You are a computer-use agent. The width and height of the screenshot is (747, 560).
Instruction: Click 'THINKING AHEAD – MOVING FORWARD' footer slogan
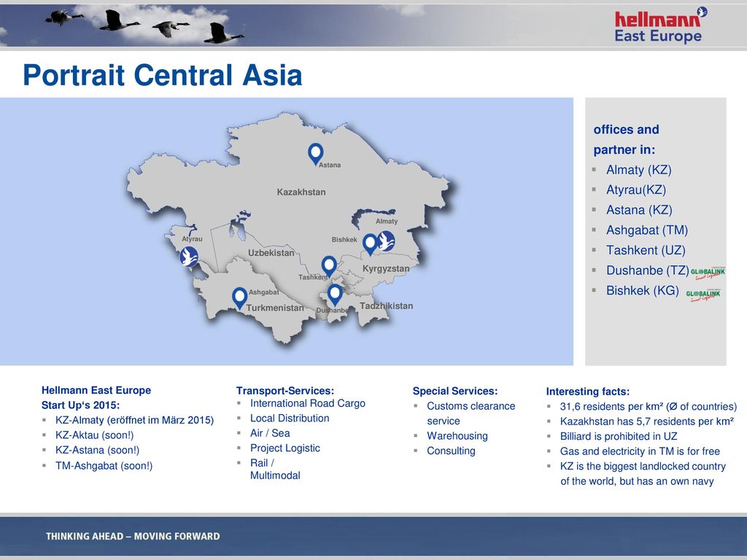(133, 536)
